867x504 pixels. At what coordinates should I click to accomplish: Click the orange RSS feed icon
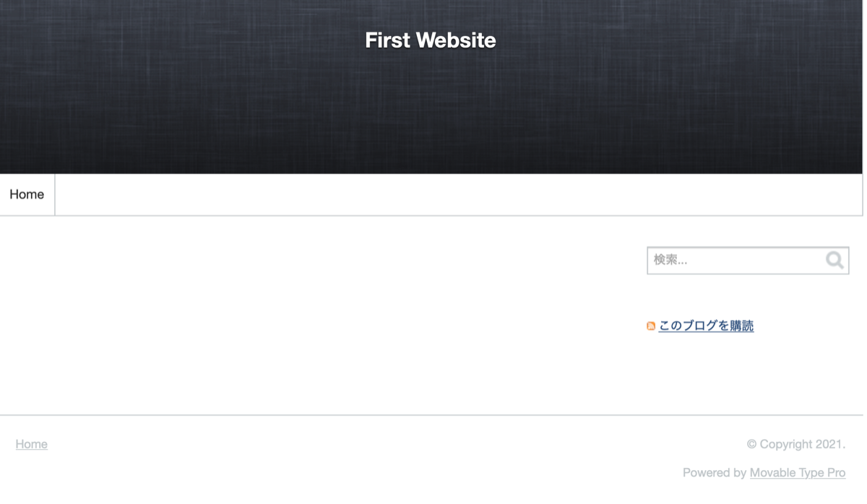651,326
